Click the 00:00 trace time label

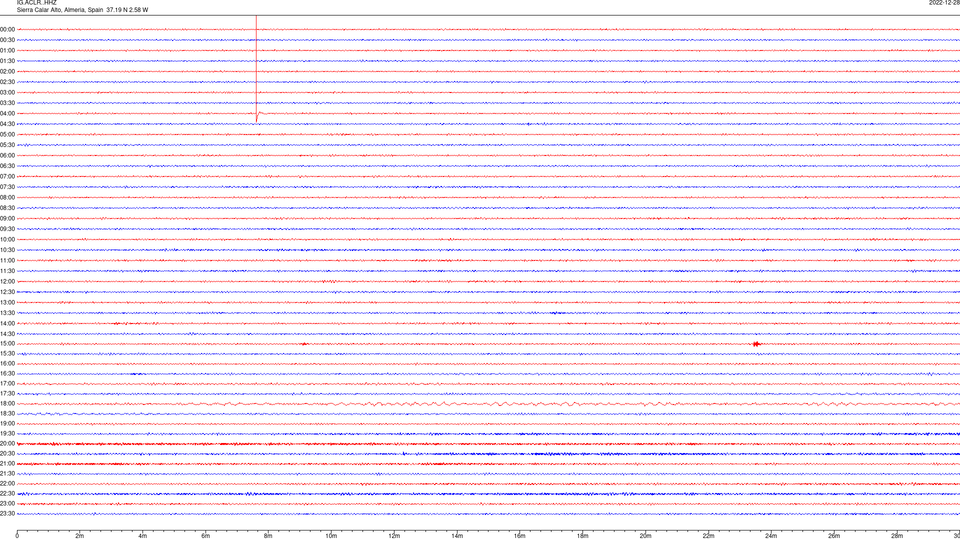[x=7, y=29]
